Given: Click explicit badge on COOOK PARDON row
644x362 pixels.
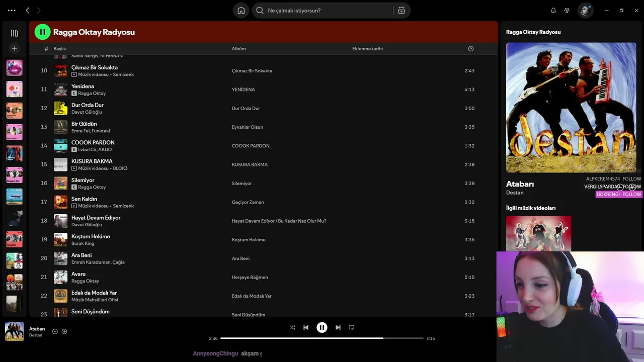Looking at the screenshot, I should pos(74,150).
